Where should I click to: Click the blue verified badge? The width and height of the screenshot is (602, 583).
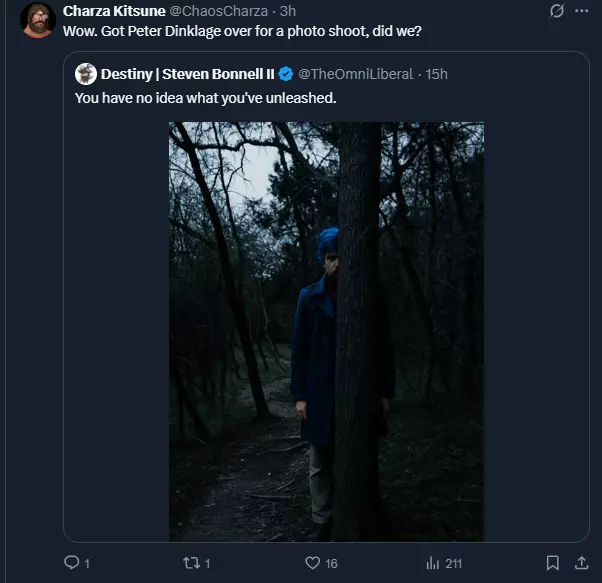point(285,74)
